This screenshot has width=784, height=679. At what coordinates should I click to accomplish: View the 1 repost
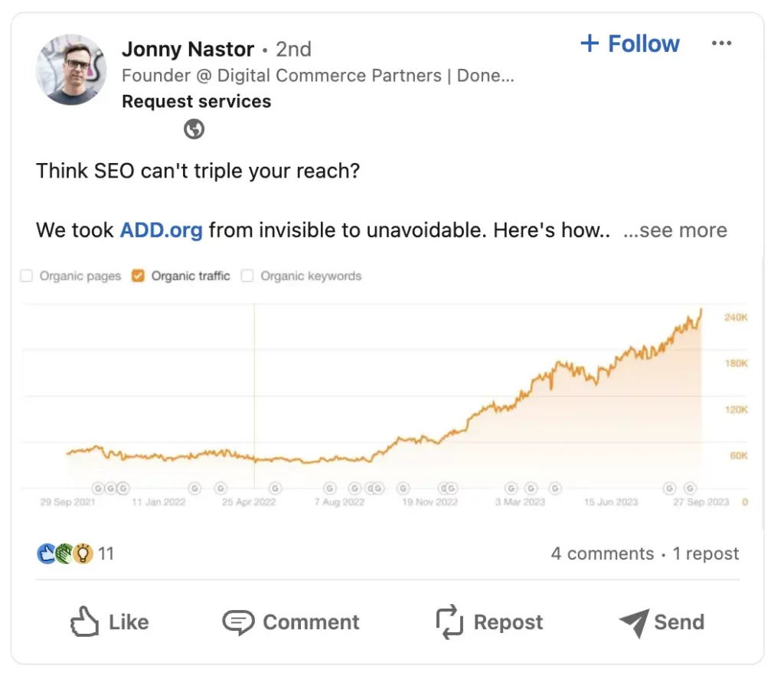point(704,553)
